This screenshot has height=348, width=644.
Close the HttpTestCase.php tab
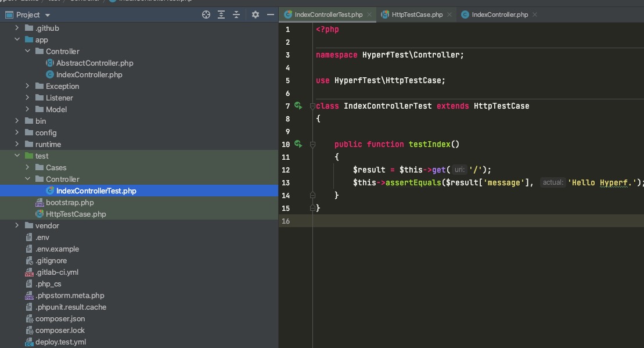click(449, 15)
